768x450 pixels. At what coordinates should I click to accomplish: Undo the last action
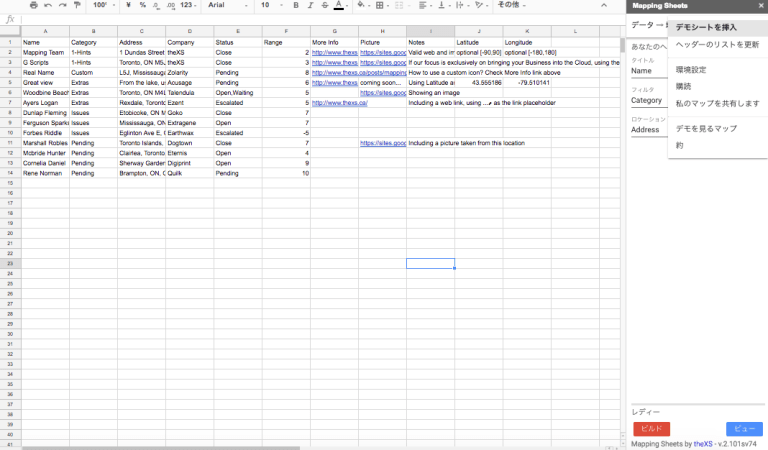(x=48, y=5)
